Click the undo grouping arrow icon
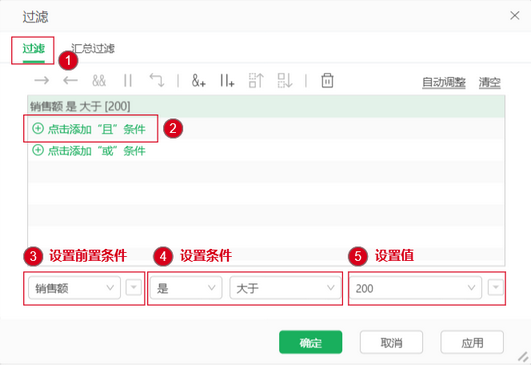The height and width of the screenshot is (365, 531). pos(157,81)
